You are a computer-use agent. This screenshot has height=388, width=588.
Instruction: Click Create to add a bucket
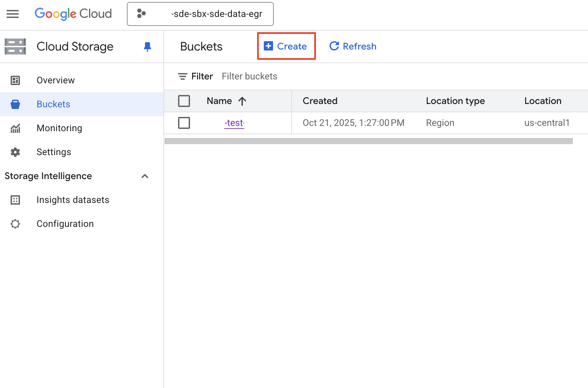286,46
